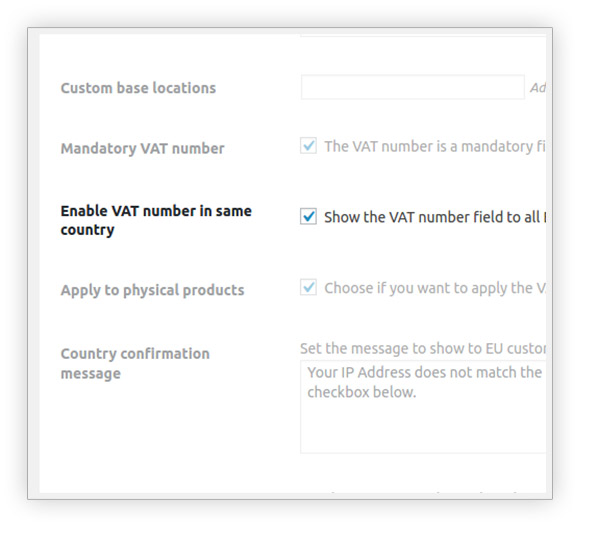Click the 'Country confirmation message' label
Image resolution: width=600 pixels, height=533 pixels.
135,363
